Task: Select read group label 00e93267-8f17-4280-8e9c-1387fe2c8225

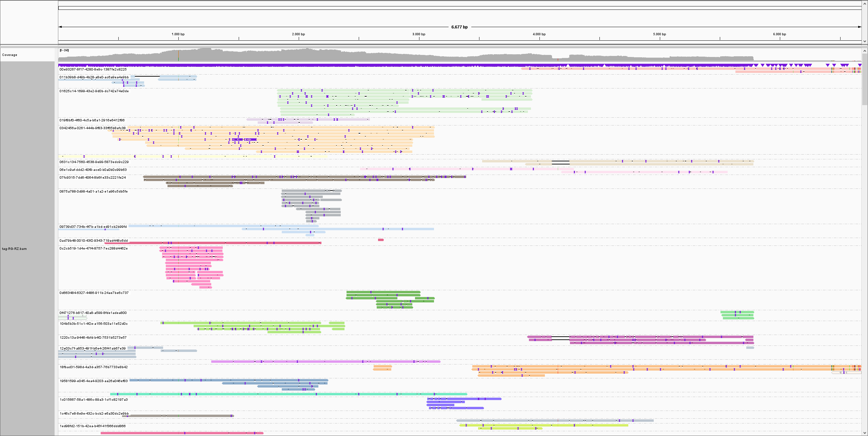Action: pyautogui.click(x=93, y=69)
